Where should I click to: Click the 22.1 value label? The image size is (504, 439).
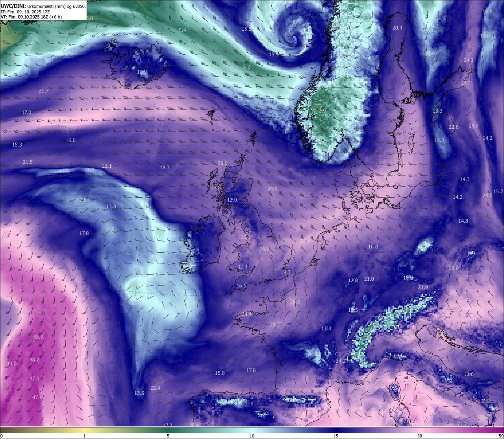(107, 166)
